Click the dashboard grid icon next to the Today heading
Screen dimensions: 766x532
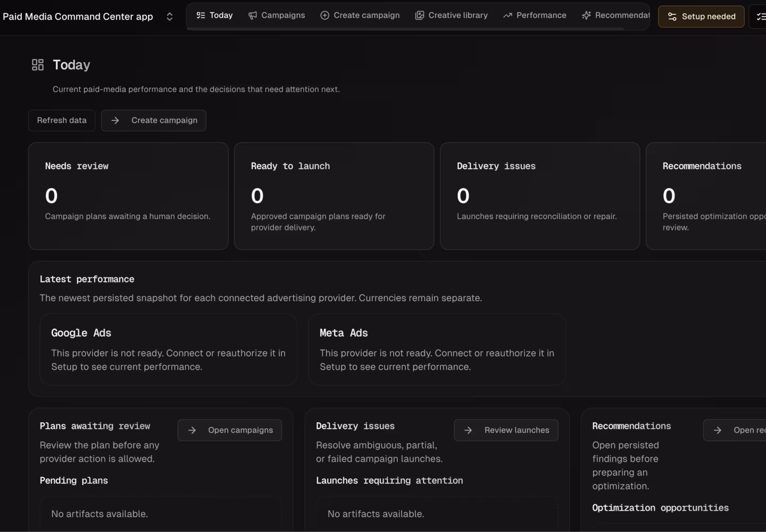pos(38,65)
